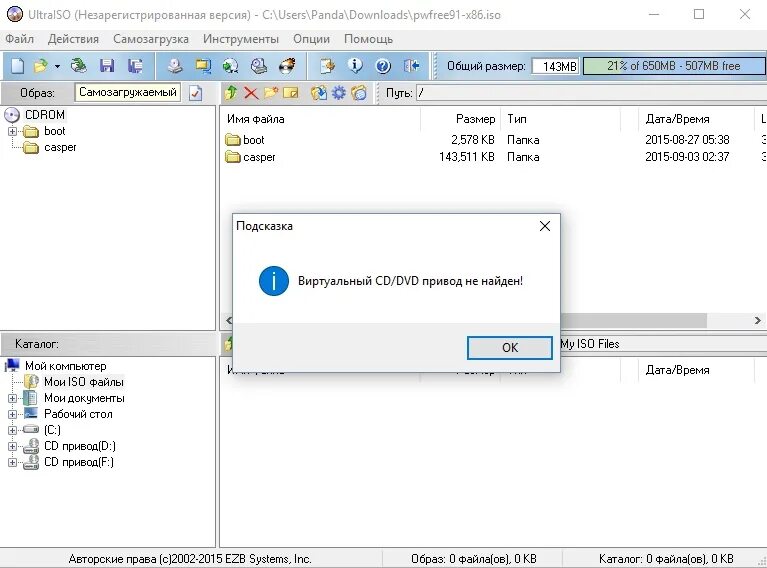Screen dimensions: 767x568
Task: Select Рабочий стол in catalog tree
Action: tap(78, 414)
